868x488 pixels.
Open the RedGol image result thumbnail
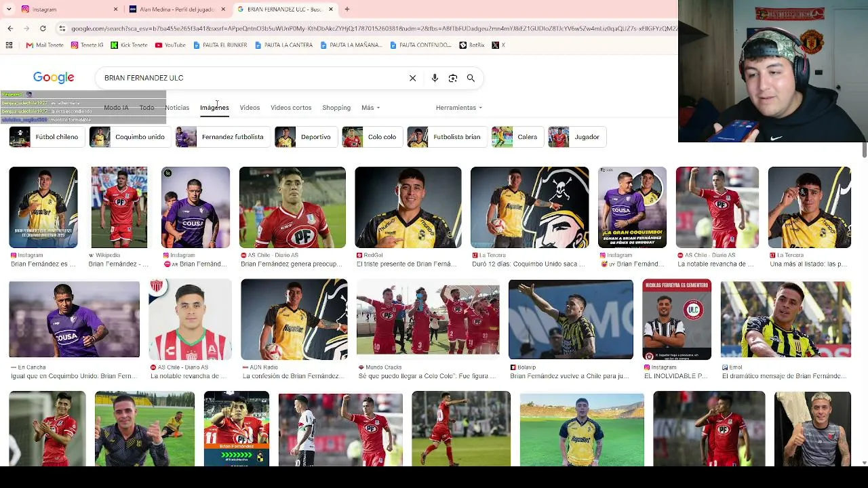point(408,207)
